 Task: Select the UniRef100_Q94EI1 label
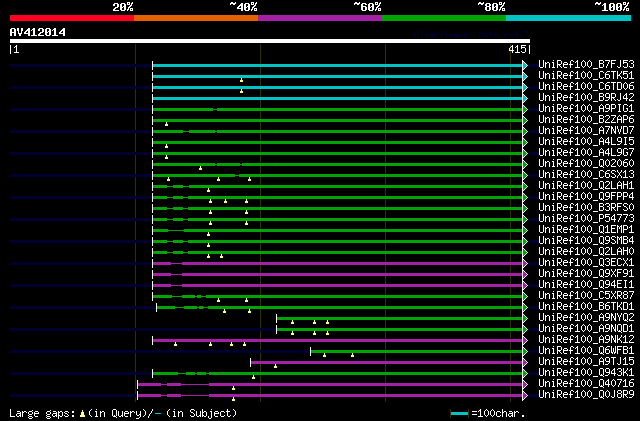coord(586,285)
